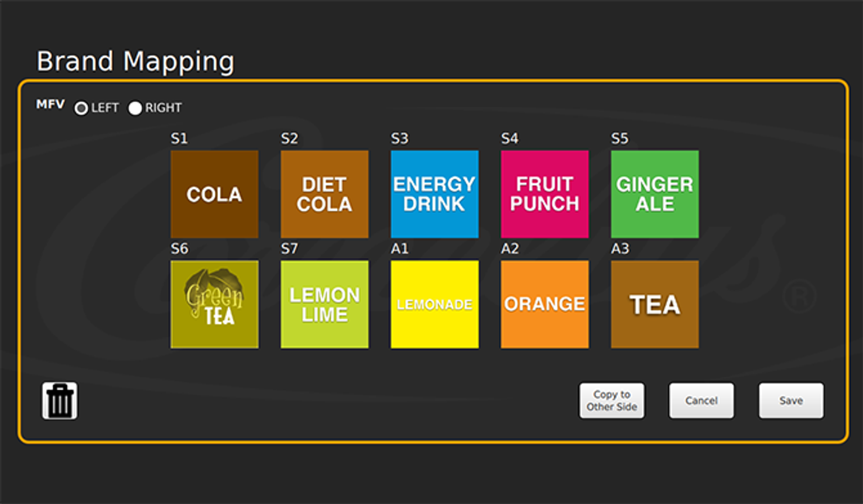Click the A3 slot label
The height and width of the screenshot is (504, 863).
point(620,248)
